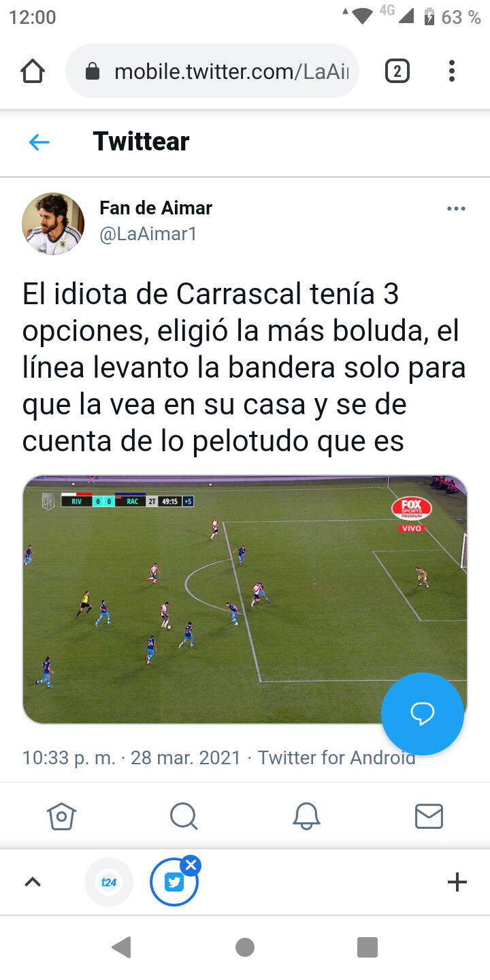Tap Android back navigation button
Screen dimensions: 490x980
[122, 947]
